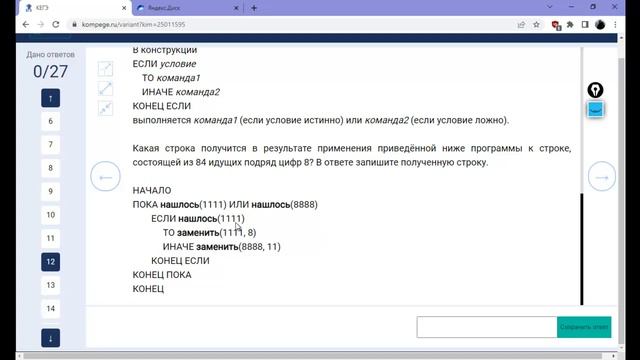This screenshot has width=640, height=360.
Task: Select question 14 in sidebar
Action: 51,309
